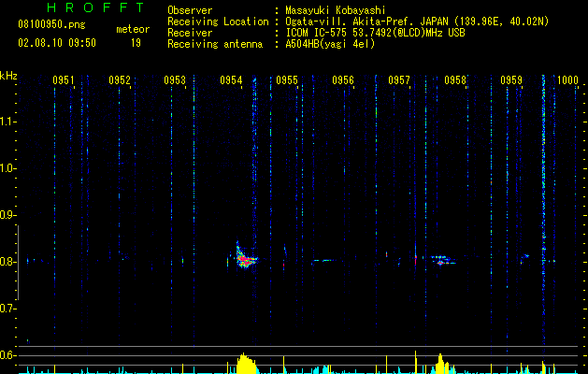Click the large meteor echo at 0954
This screenshot has width=588, height=374.
pos(246,257)
